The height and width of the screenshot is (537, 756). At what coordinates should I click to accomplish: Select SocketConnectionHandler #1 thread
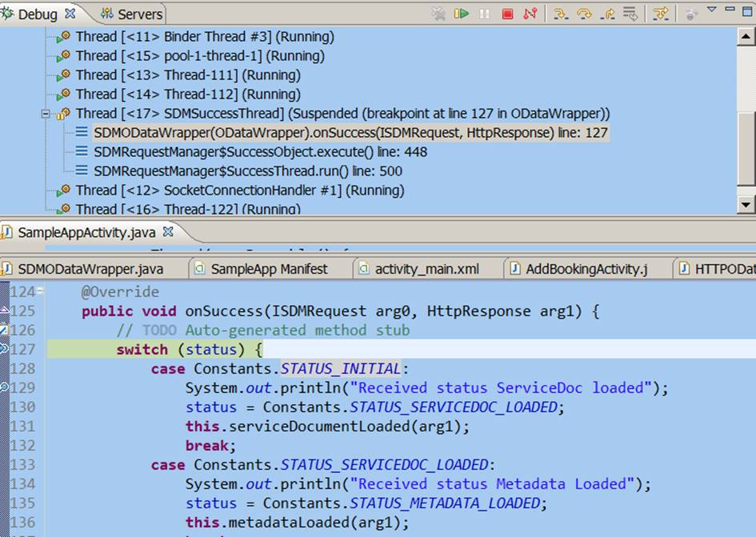click(240, 190)
